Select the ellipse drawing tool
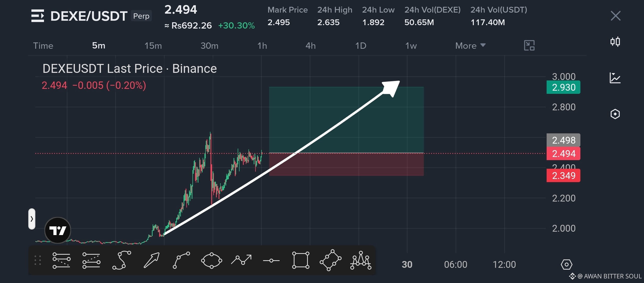The height and width of the screenshot is (283, 644). pos(212,260)
